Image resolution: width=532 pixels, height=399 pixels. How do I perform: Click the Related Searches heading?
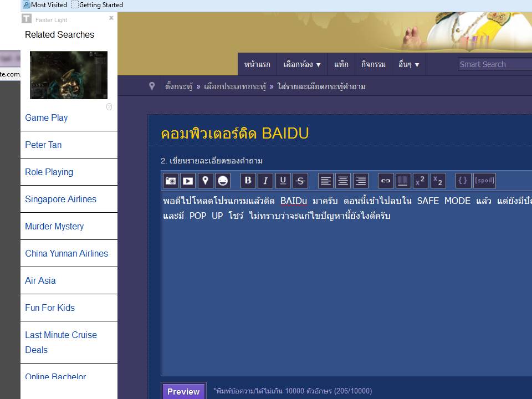point(59,34)
